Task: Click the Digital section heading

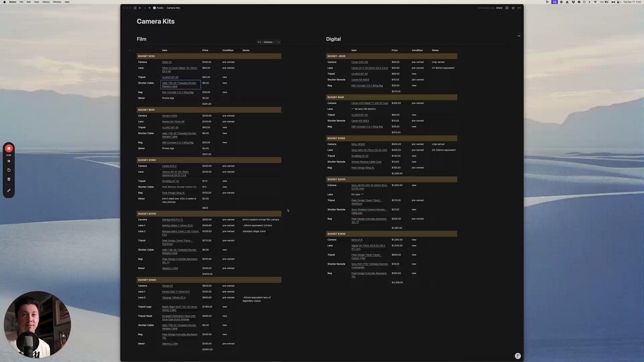Action: (333, 39)
